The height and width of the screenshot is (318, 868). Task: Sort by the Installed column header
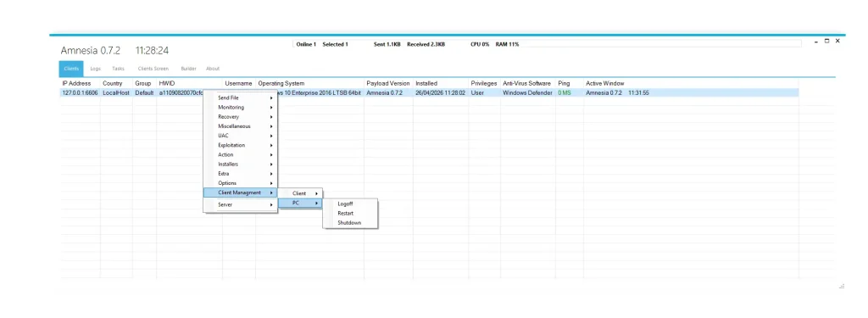[x=426, y=84]
